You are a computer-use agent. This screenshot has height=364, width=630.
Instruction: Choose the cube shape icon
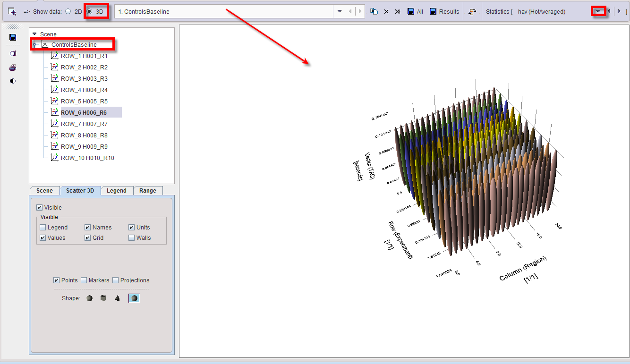[103, 298]
